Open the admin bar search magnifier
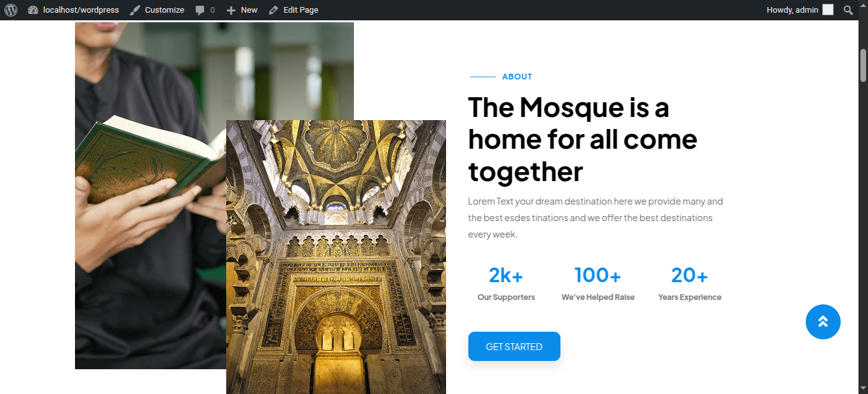The image size is (868, 394). 848,10
